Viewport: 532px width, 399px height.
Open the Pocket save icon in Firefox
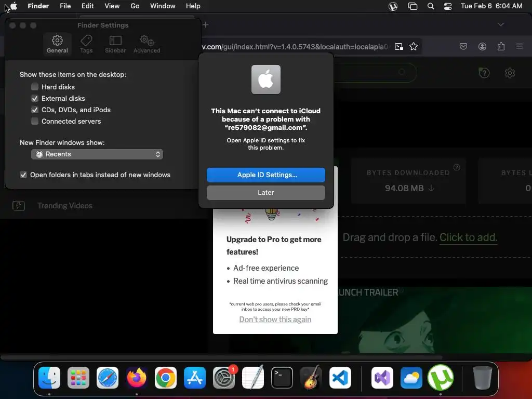tap(463, 46)
